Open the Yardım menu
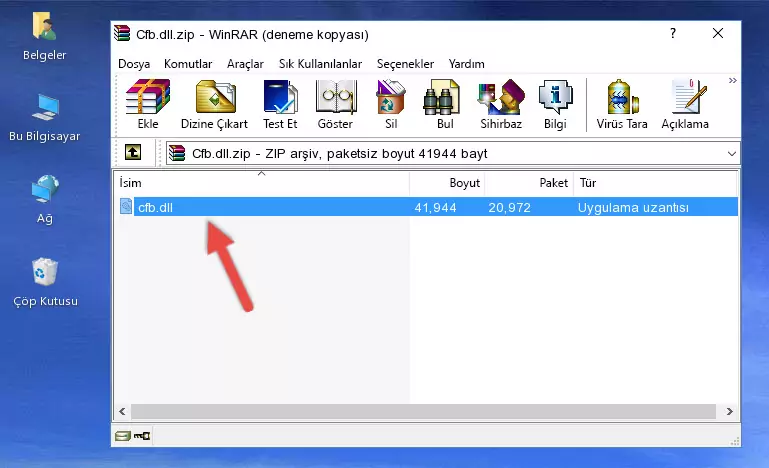The width and height of the screenshot is (769, 468). (466, 64)
